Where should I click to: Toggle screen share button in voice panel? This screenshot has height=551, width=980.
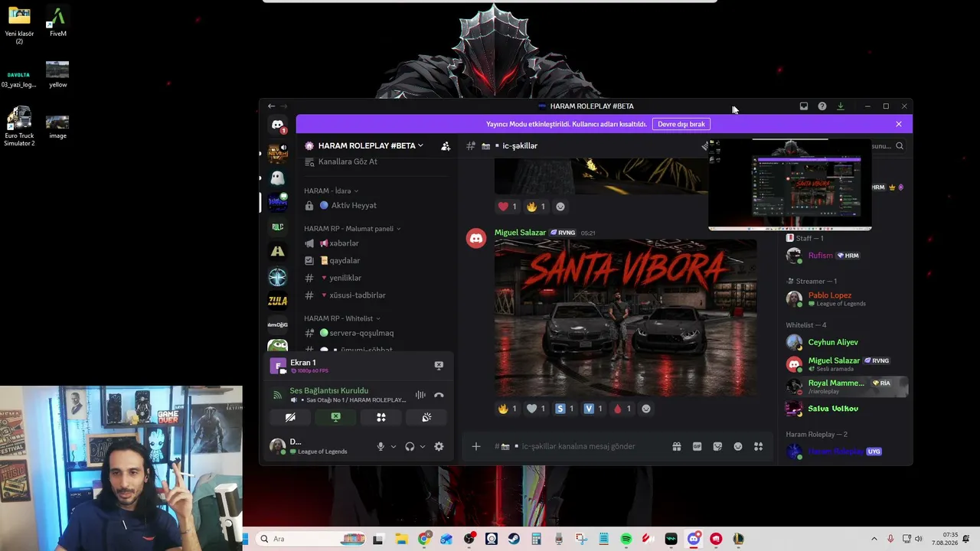pos(335,417)
